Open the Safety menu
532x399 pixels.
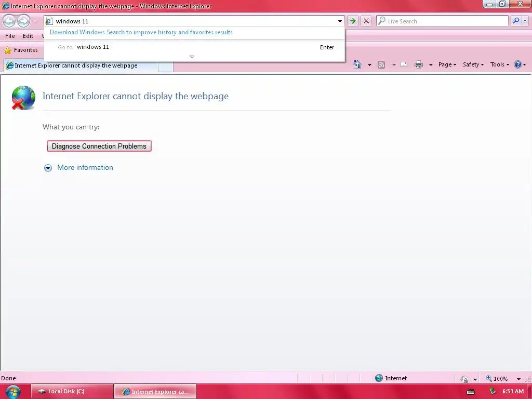pyautogui.click(x=473, y=64)
